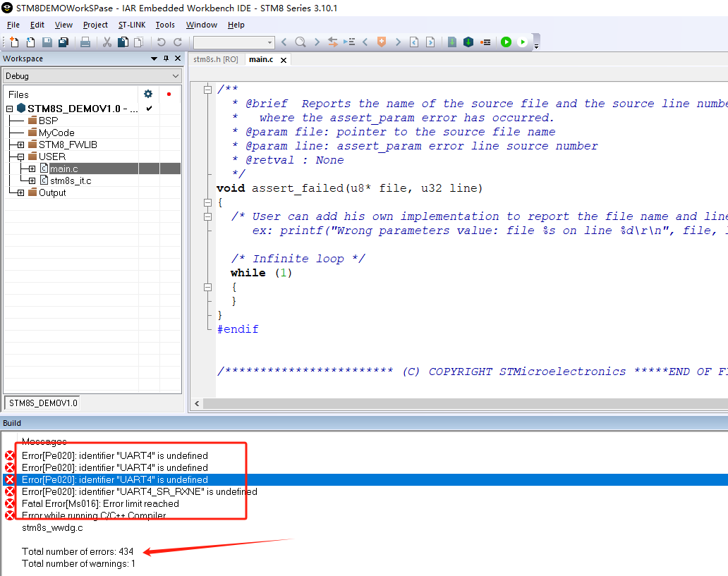This screenshot has height=576, width=728.
Task: Click the stm8s_wwdg.c build message line
Action: 52,528
